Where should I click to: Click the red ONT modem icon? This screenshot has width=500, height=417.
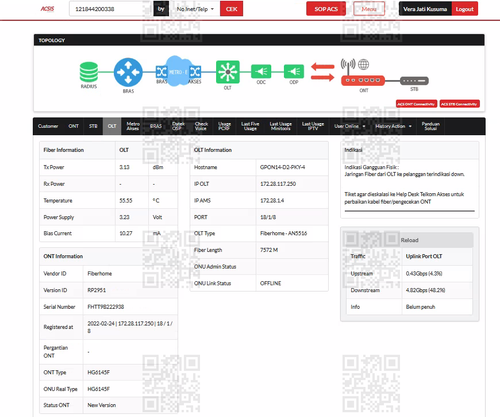363,80
